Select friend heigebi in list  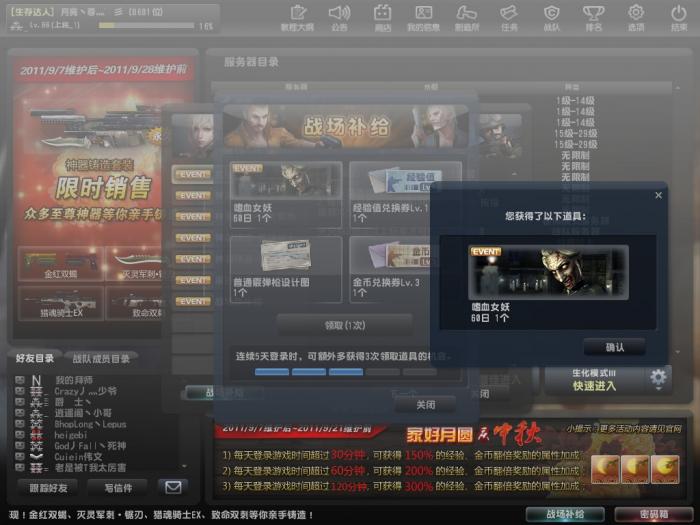[70, 435]
